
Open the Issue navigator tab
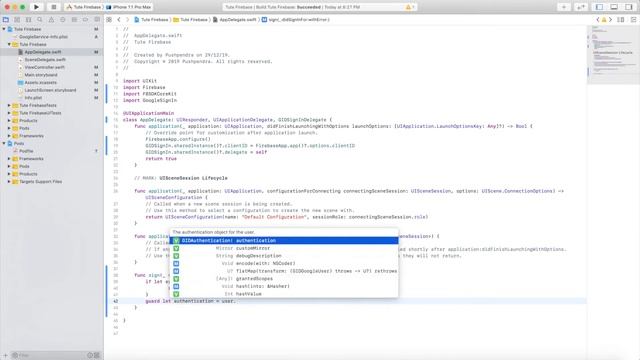[x=51, y=20]
